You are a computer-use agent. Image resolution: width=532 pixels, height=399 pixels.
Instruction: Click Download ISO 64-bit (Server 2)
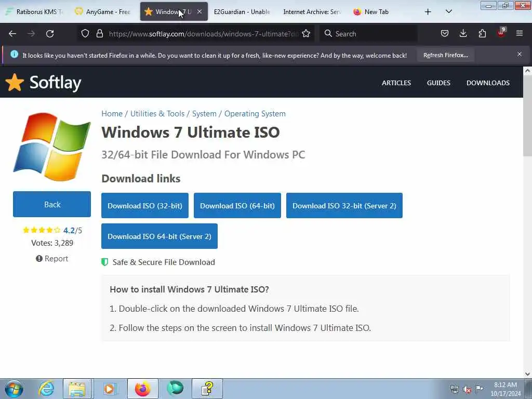(x=159, y=236)
